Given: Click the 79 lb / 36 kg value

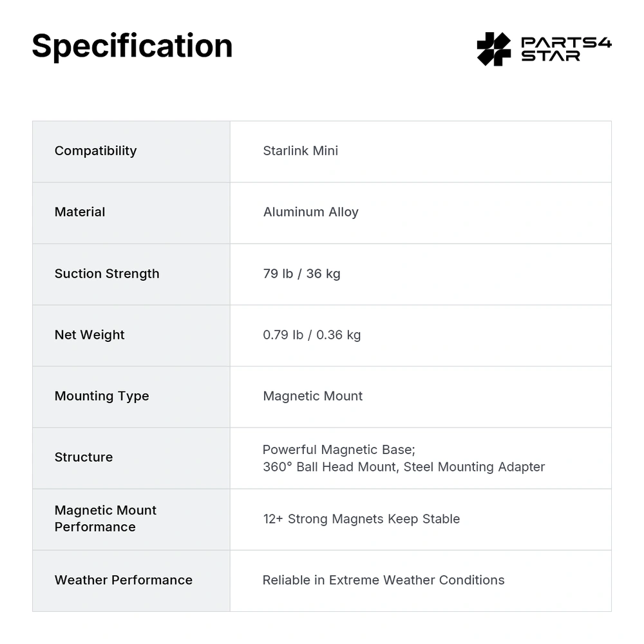Looking at the screenshot, I should point(301,274).
